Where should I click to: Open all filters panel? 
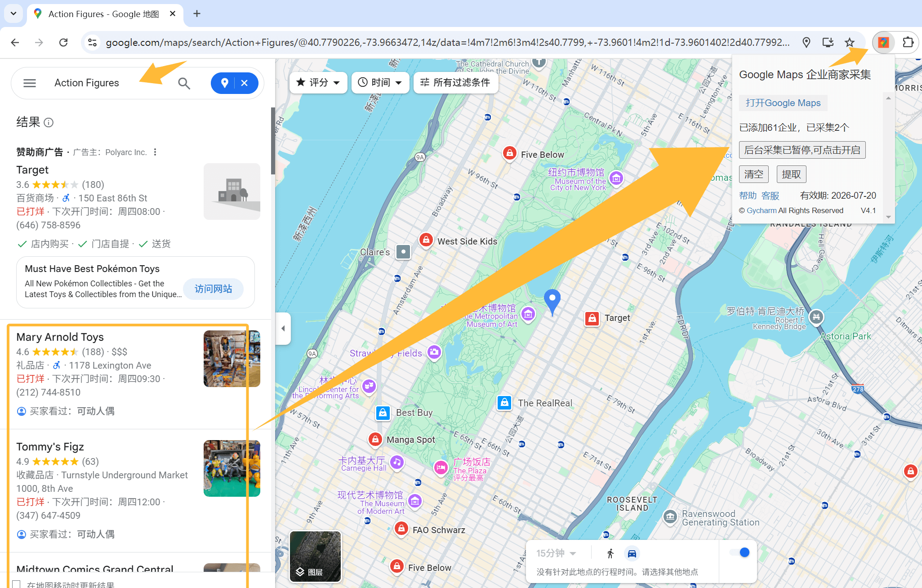point(455,82)
